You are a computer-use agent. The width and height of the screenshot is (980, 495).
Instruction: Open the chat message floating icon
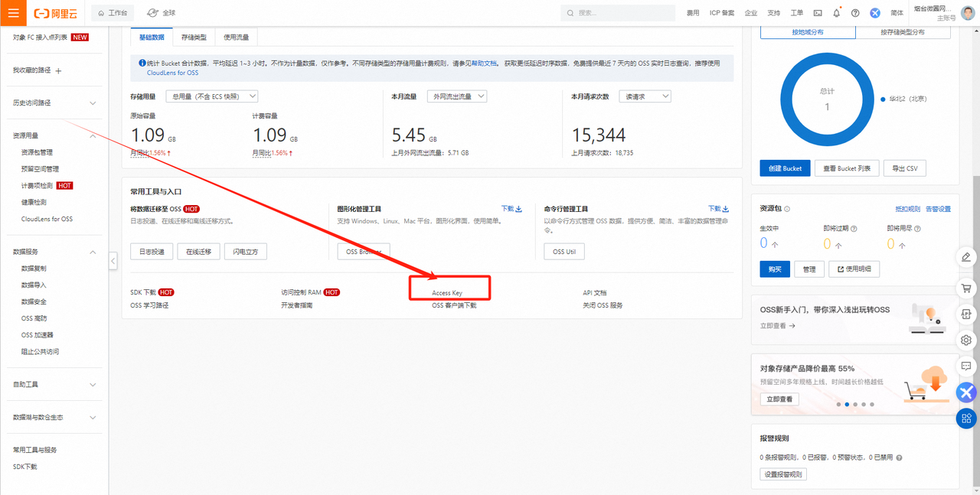click(x=966, y=366)
